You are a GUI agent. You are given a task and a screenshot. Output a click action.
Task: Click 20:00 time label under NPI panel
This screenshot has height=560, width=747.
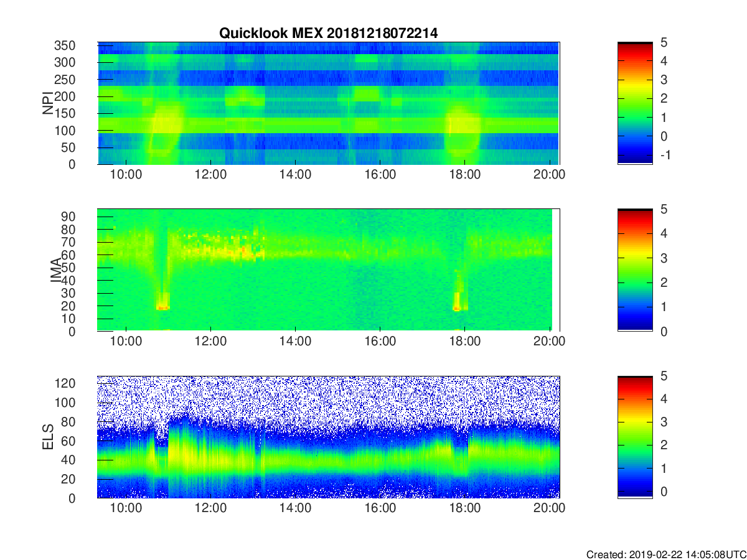click(x=550, y=175)
